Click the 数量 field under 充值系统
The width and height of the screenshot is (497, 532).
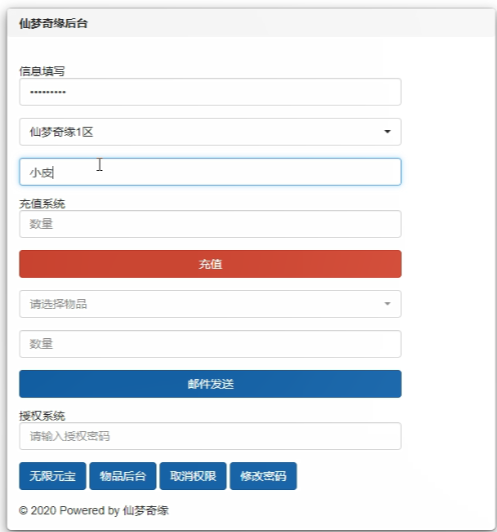[210, 224]
